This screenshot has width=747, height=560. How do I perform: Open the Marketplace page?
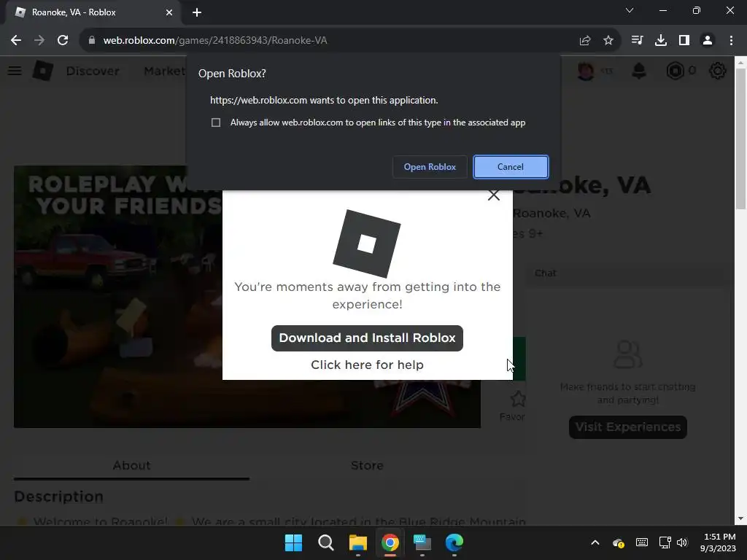point(165,71)
